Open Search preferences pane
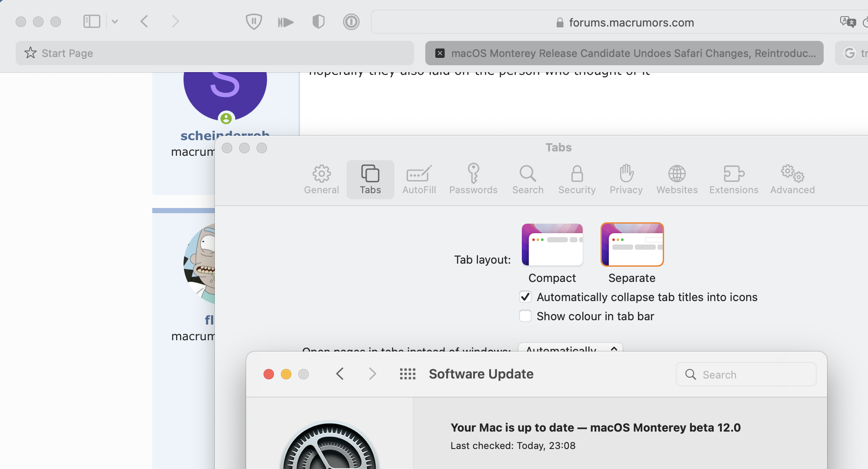This screenshot has width=868, height=469. point(528,180)
